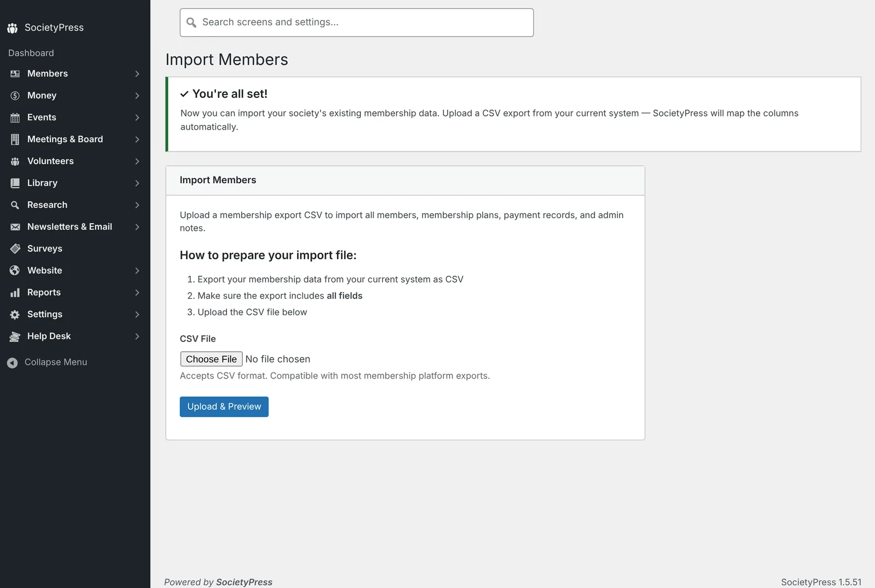875x588 pixels.
Task: Click the Upload & Preview button
Action: tap(224, 407)
